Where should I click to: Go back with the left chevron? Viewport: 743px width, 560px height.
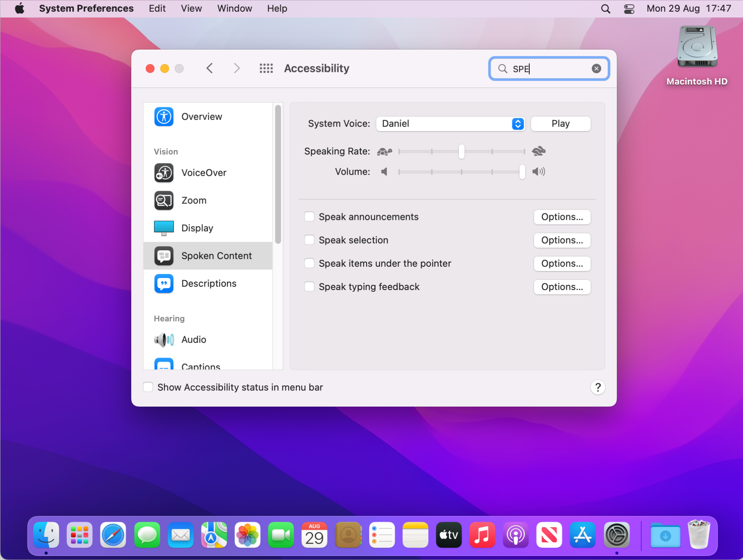click(210, 68)
